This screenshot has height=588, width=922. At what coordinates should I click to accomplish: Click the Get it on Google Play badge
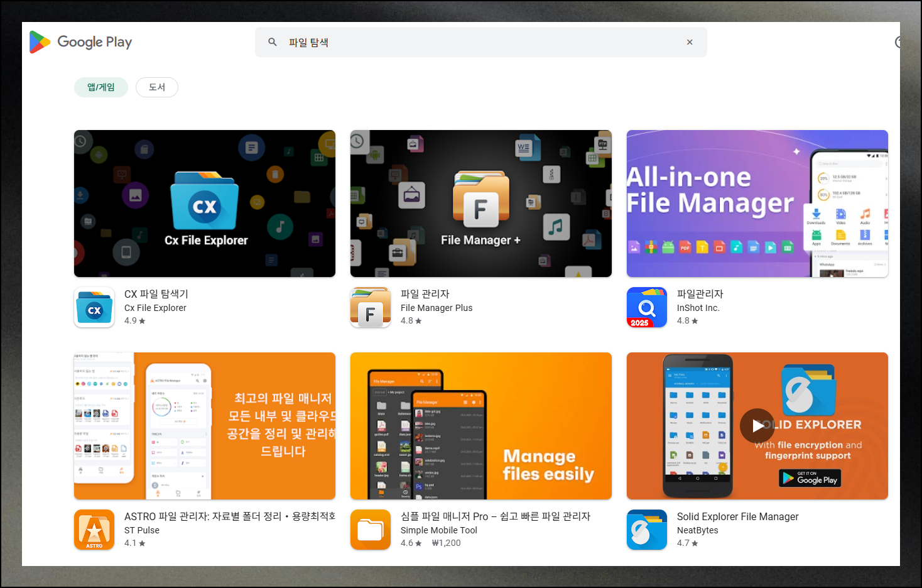[810, 479]
